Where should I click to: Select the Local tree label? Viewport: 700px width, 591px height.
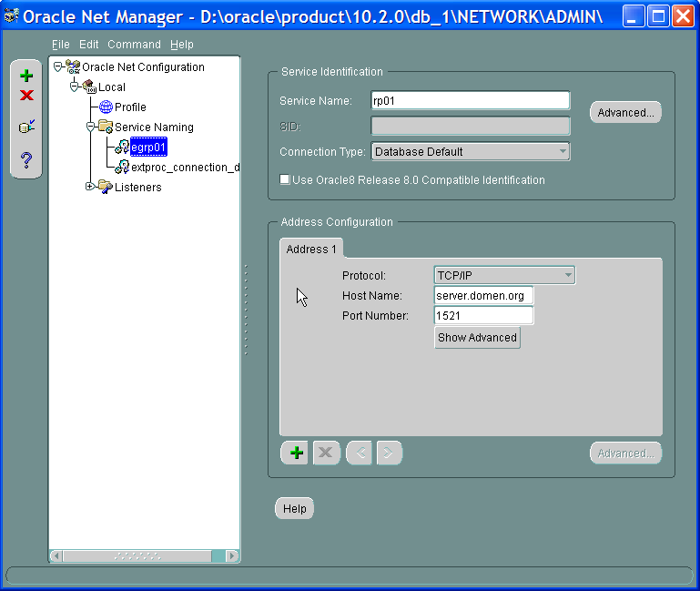[112, 87]
